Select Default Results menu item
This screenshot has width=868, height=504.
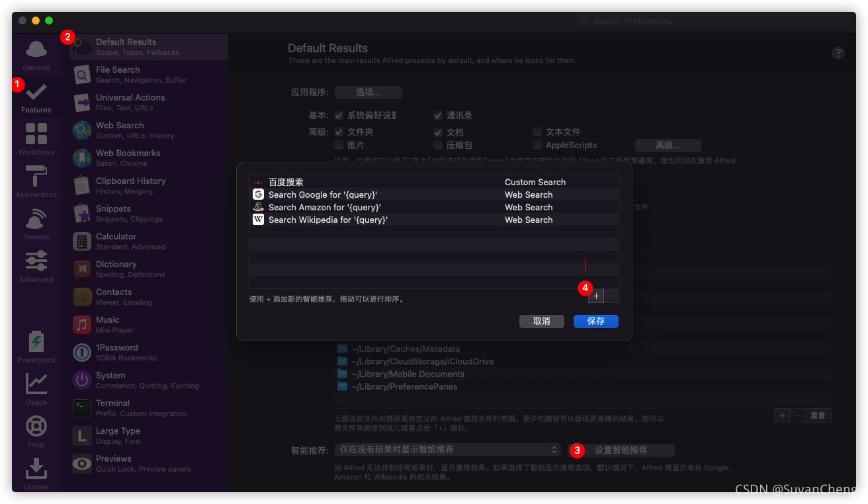(149, 47)
